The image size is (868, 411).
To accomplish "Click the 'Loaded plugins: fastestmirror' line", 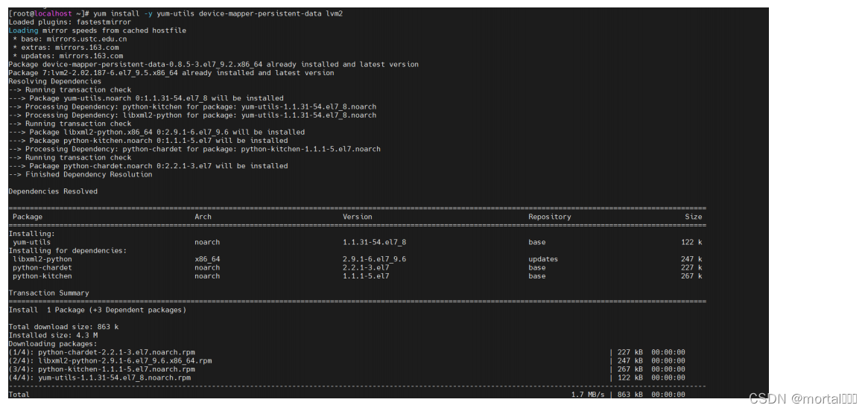I will (69, 22).
